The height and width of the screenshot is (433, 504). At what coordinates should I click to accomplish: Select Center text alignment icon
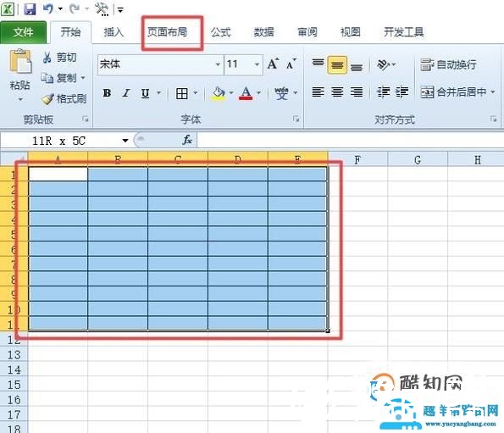click(x=337, y=92)
